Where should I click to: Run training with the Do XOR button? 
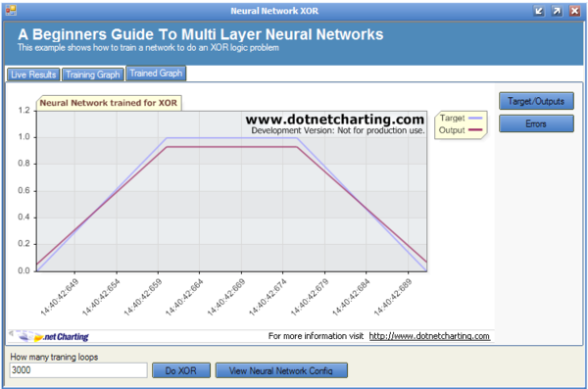181,370
